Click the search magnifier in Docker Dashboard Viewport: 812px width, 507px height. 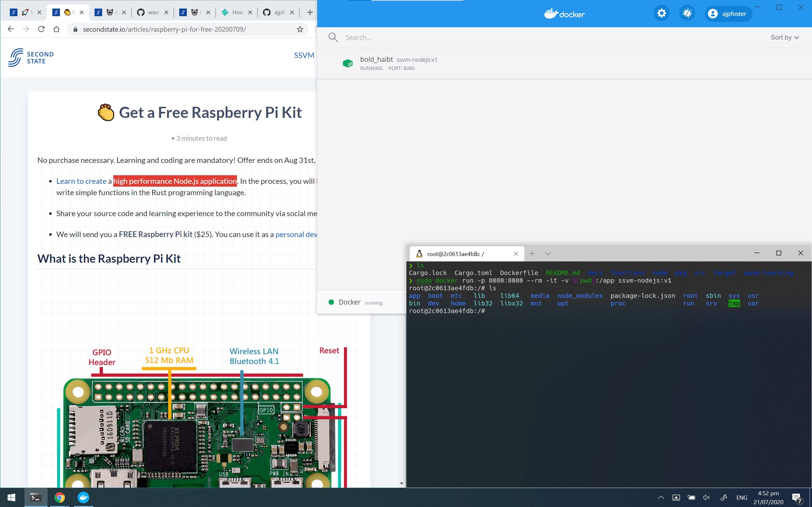click(x=333, y=37)
